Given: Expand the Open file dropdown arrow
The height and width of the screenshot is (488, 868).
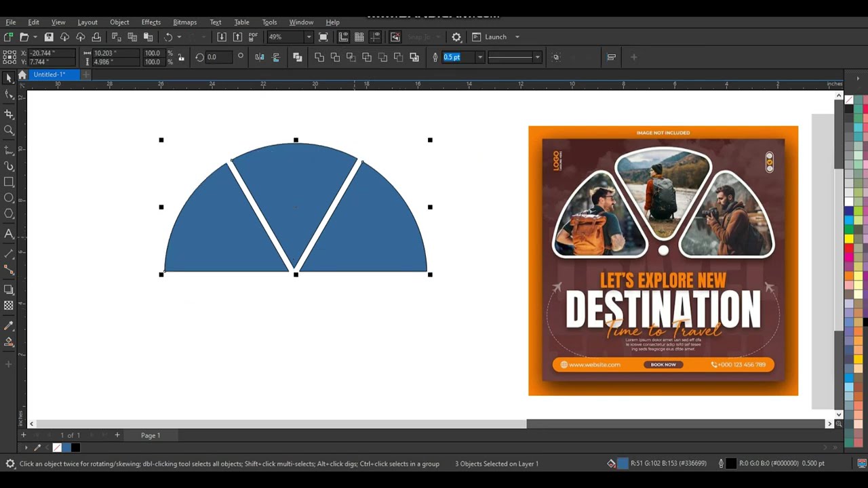Looking at the screenshot, I should pyautogui.click(x=37, y=37).
